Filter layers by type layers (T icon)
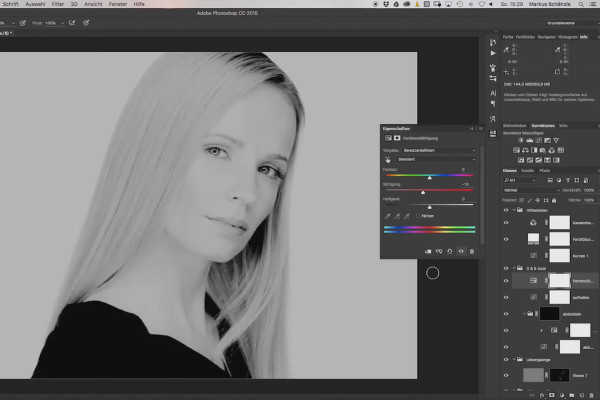The height and width of the screenshot is (400, 600). click(568, 180)
